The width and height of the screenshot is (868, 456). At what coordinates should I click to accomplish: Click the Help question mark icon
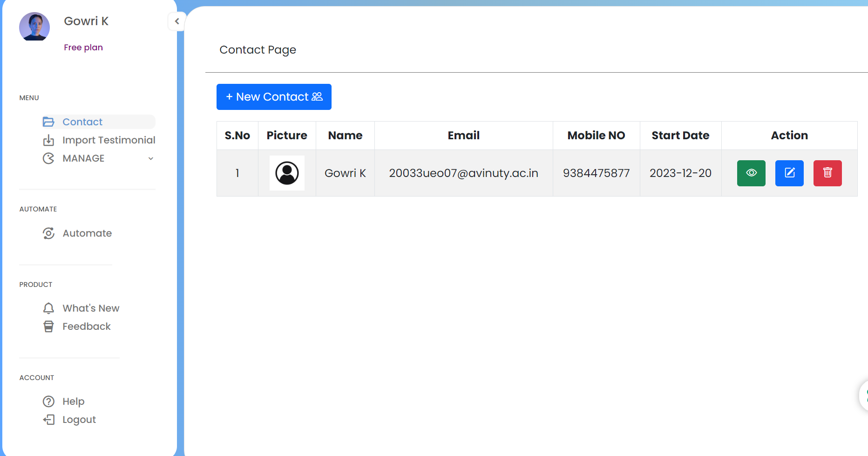[x=48, y=402]
